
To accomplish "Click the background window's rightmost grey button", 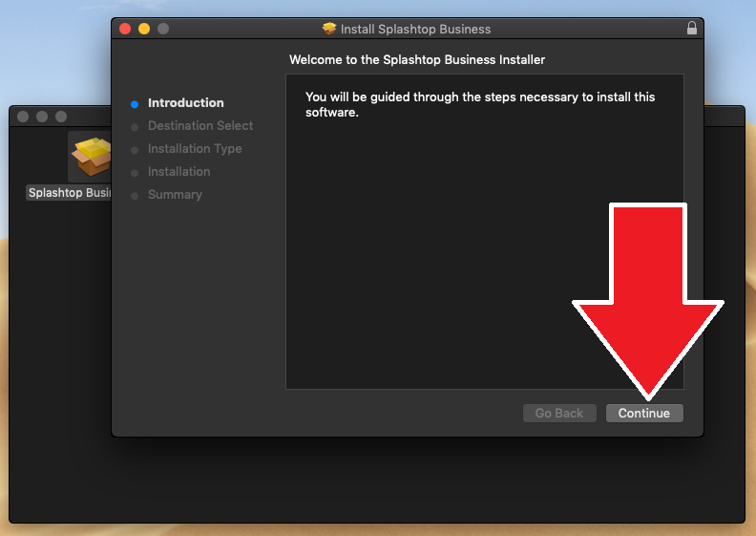I will [x=61, y=117].
